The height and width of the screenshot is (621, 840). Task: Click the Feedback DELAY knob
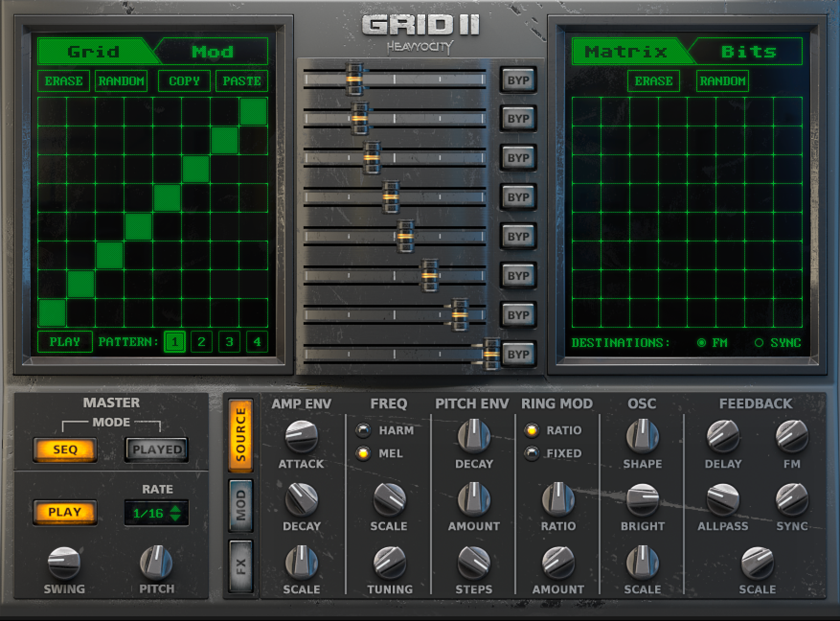tap(723, 437)
